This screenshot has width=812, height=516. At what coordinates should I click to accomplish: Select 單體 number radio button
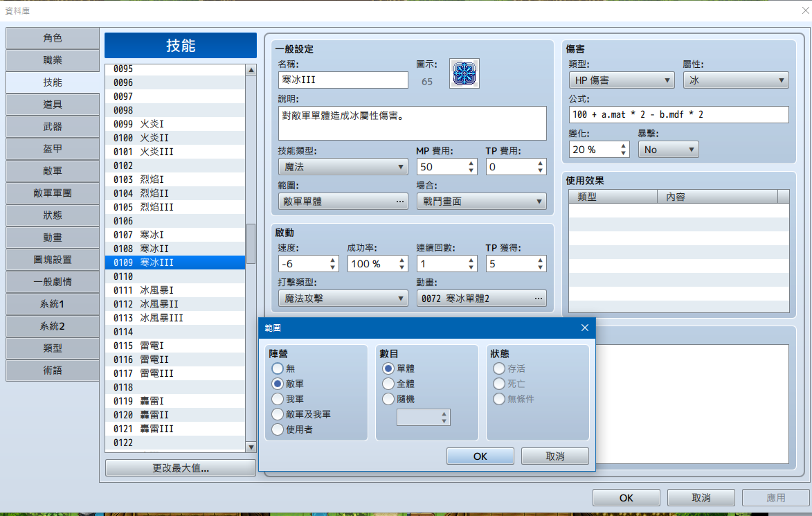pyautogui.click(x=388, y=368)
